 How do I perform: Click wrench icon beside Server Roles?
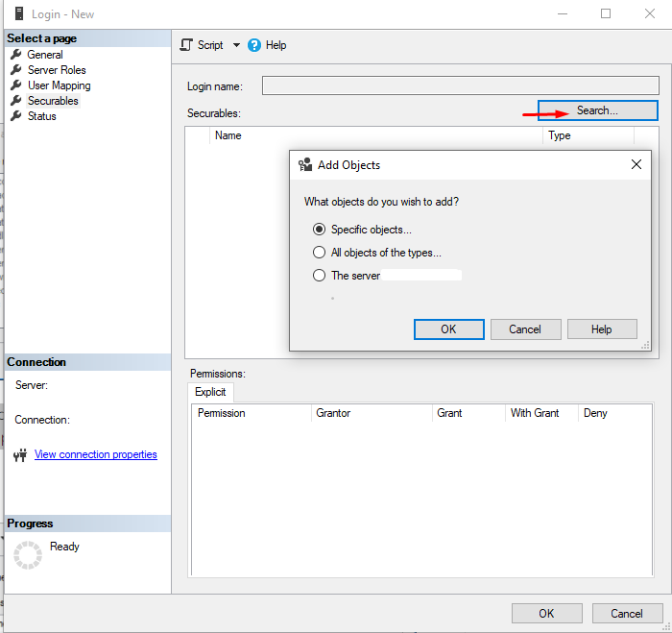pyautogui.click(x=16, y=70)
